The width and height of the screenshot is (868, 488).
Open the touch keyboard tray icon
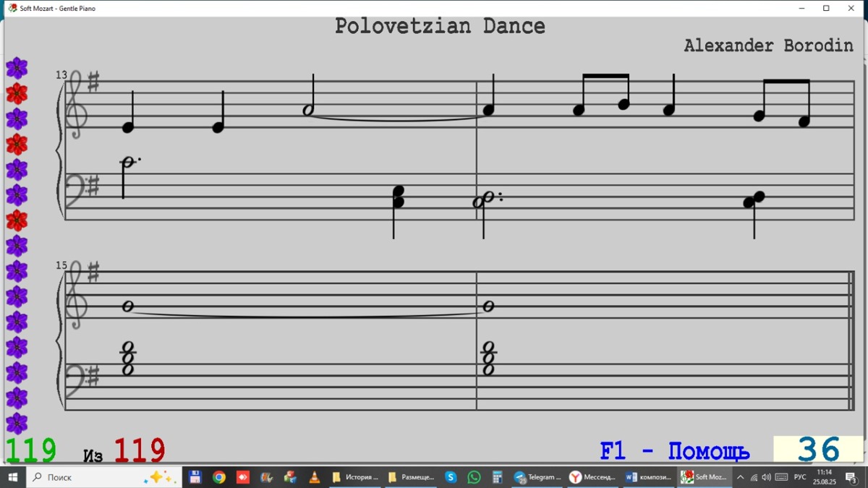click(782, 477)
